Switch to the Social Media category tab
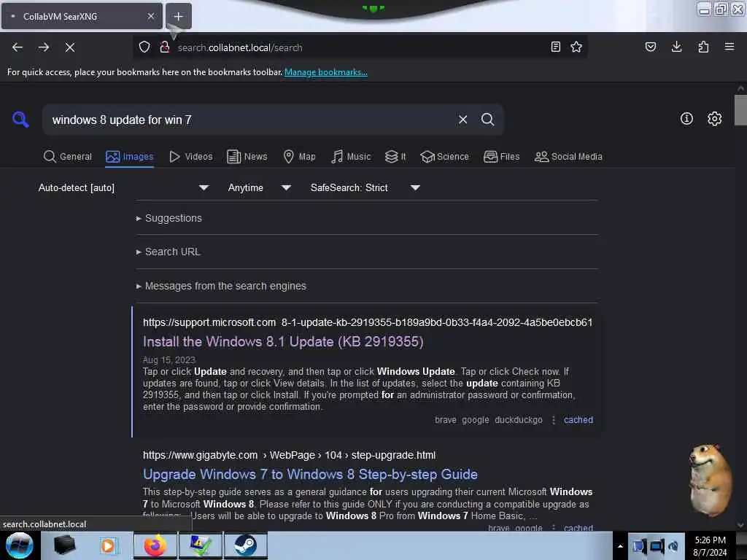The width and height of the screenshot is (747, 560). tap(568, 157)
